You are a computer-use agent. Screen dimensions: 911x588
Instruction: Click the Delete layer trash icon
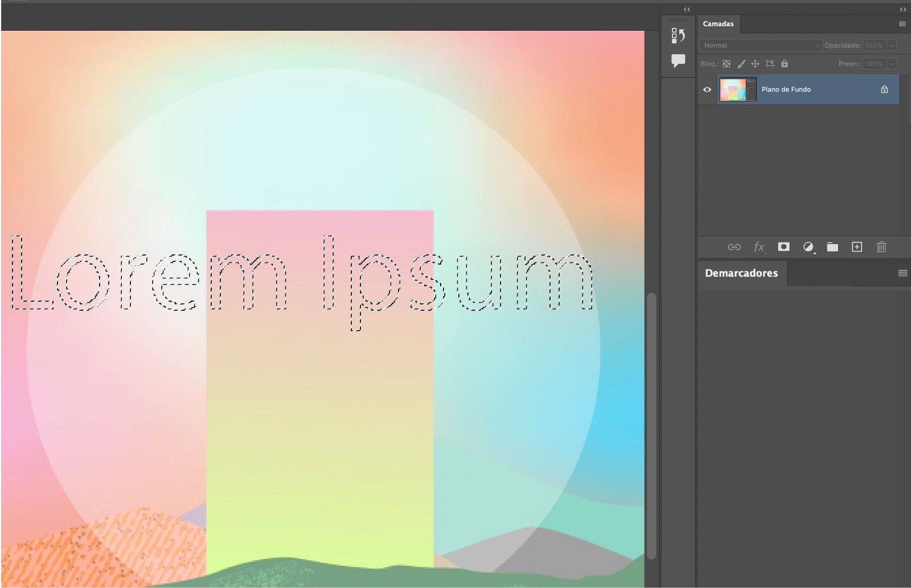pyautogui.click(x=881, y=247)
